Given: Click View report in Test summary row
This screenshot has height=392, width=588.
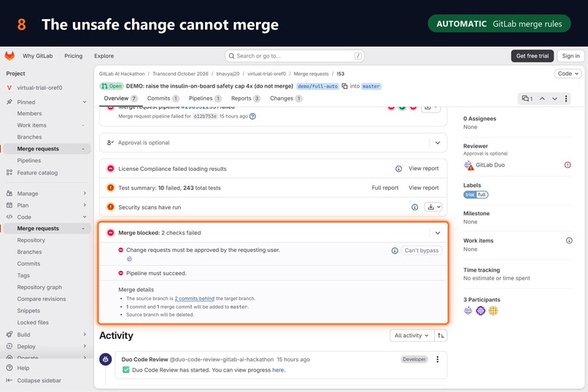Looking at the screenshot, I should (423, 188).
